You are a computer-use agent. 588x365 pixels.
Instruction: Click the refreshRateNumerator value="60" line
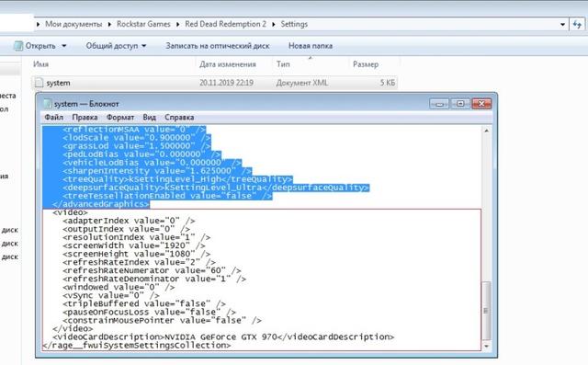point(152,270)
